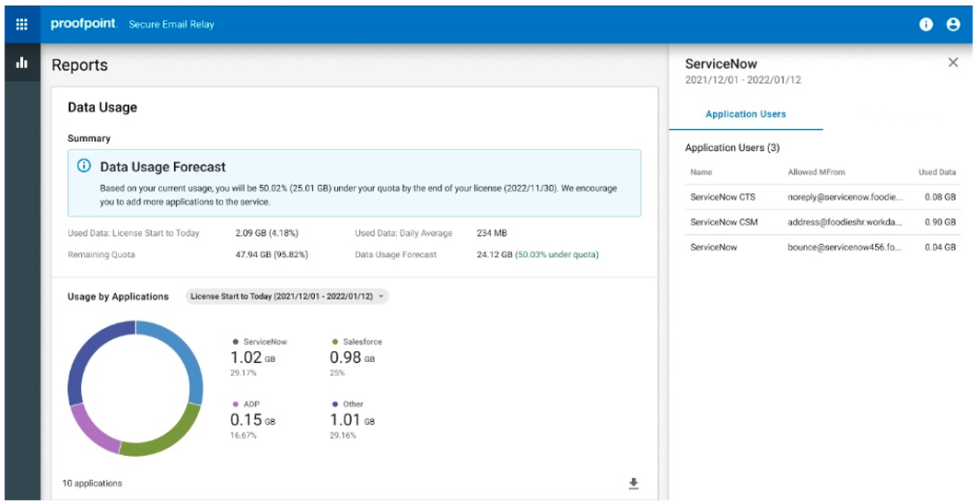Click the 10 applications count text
The width and height of the screenshot is (980, 504).
(x=92, y=484)
